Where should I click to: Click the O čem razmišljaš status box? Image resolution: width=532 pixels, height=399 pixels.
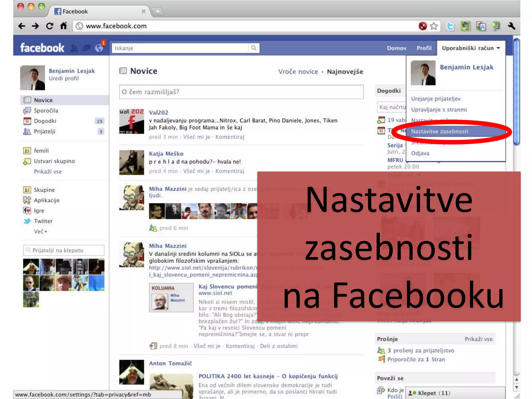[241, 92]
